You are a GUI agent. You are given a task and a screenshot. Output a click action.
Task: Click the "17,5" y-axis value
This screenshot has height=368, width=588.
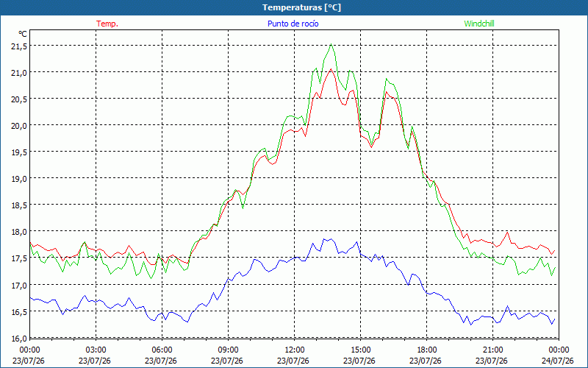coord(21,259)
